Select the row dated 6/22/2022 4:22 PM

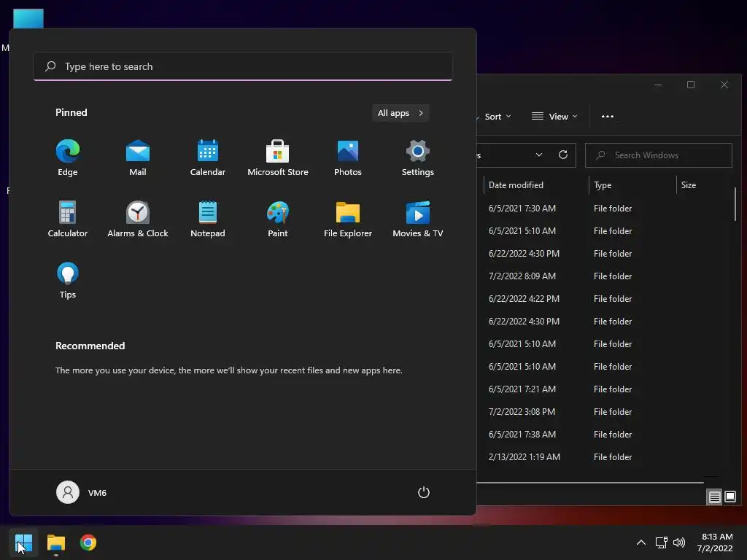(x=605, y=299)
